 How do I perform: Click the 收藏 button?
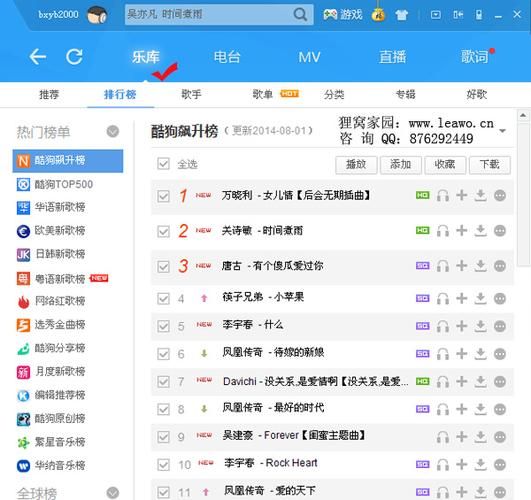[445, 165]
